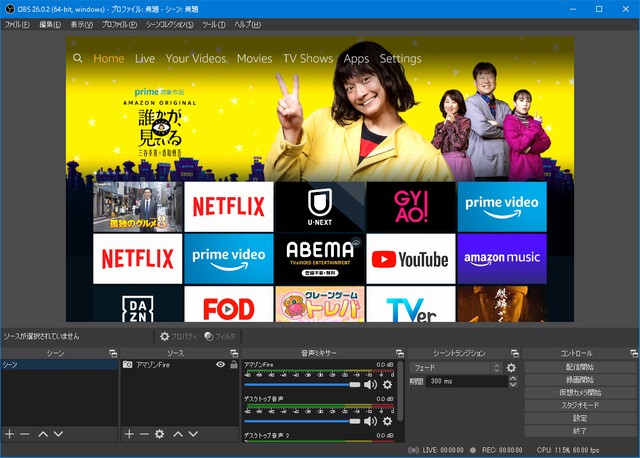Screen dimensions: 640x458
Task: Select the アマゾンFire source row
Action: pyautogui.click(x=180, y=365)
